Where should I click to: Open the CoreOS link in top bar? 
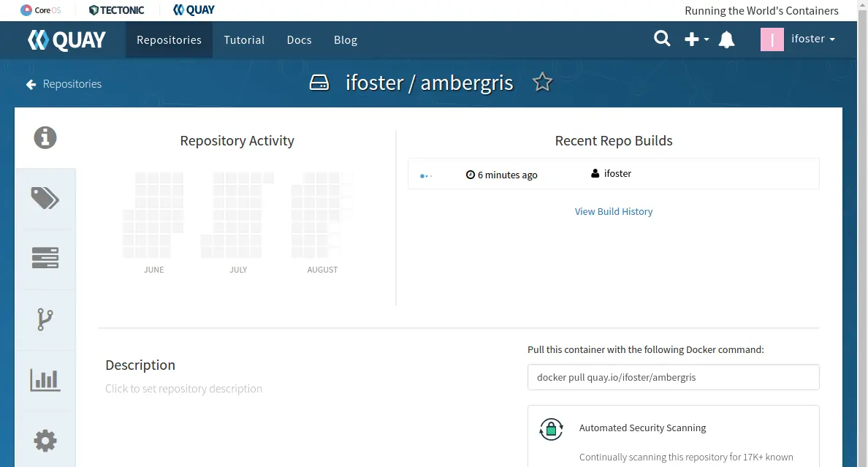[40, 10]
